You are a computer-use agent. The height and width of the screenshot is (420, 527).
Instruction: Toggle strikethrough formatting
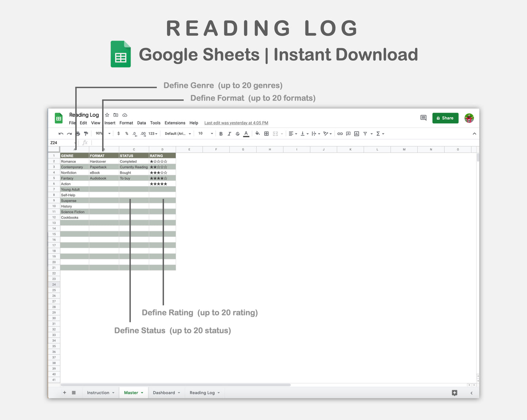238,133
